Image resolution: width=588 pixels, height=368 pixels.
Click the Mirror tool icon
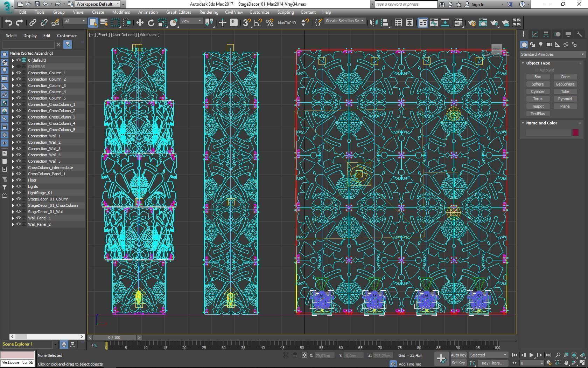click(x=373, y=23)
